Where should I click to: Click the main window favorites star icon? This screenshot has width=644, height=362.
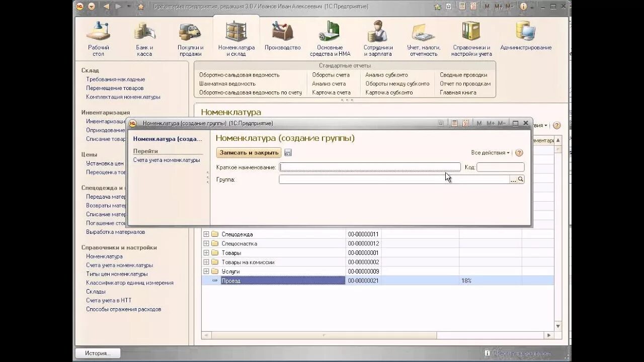pyautogui.click(x=141, y=7)
